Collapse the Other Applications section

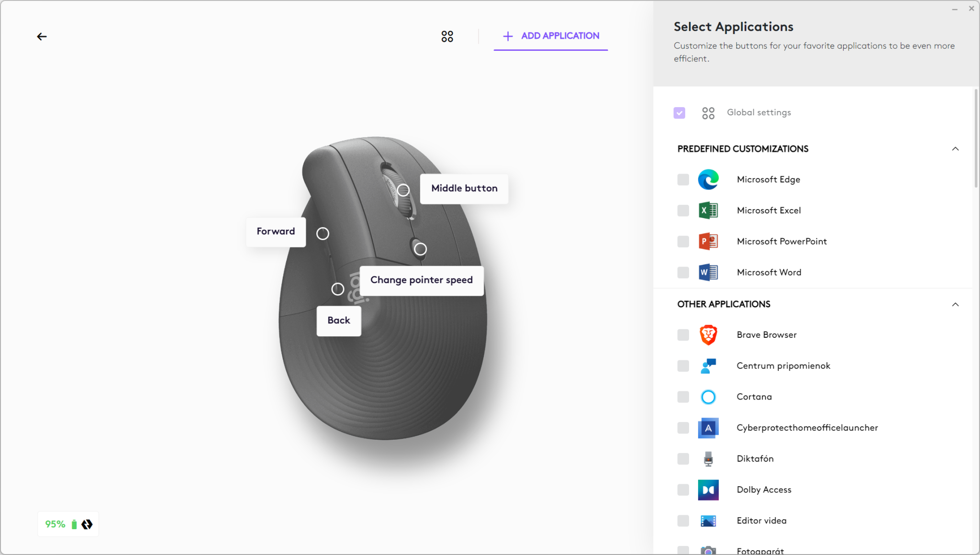pos(955,304)
